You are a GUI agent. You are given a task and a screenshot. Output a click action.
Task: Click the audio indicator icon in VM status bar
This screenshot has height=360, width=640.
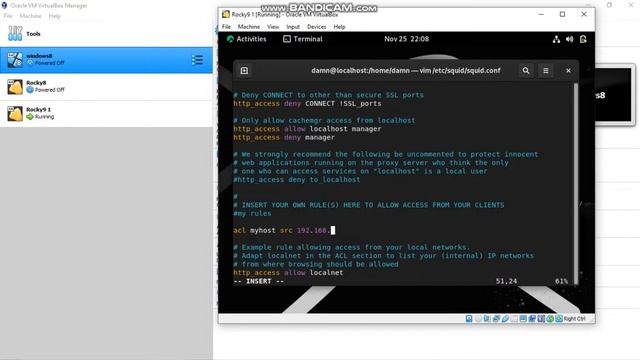pos(487,318)
